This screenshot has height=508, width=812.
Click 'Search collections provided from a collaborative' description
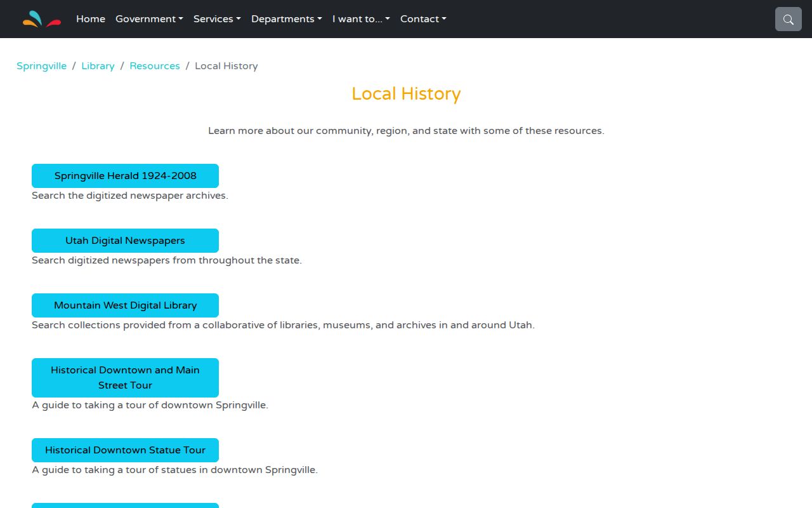(x=283, y=325)
